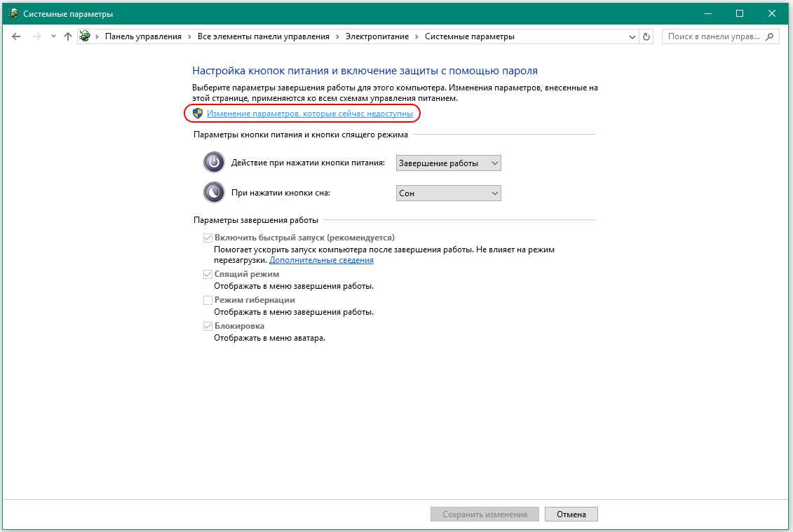
Task: Enable 'Режим гибернации' checkbox
Action: pos(208,300)
